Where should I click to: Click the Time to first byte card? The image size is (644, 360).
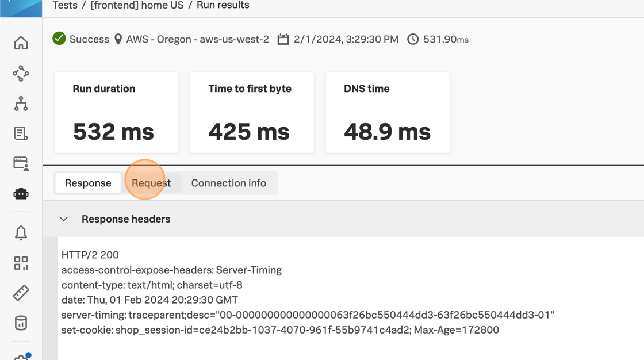click(252, 113)
